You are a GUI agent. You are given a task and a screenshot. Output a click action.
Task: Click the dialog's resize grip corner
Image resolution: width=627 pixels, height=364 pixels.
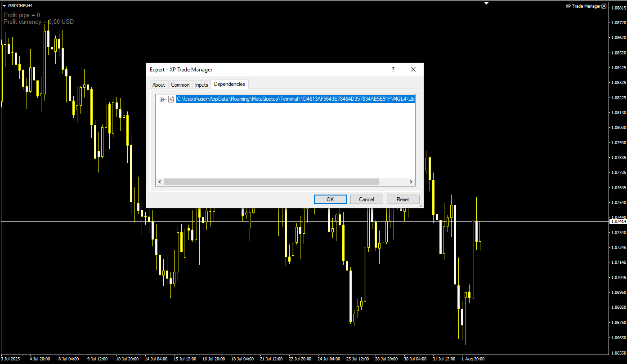point(421,206)
